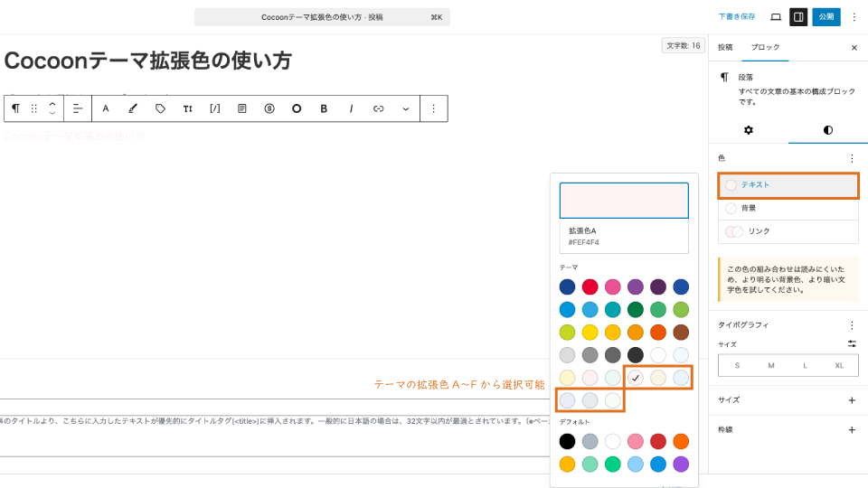Click the circled dollar affiliate icon
Screen dimensions: 868x488
tap(269, 108)
